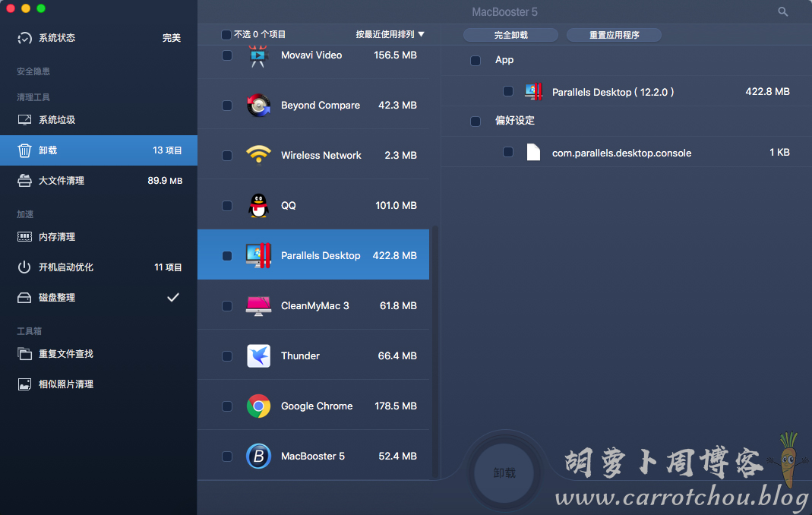Image resolution: width=812 pixels, height=515 pixels.
Task: Check the MacBooster 5 row checkbox
Action: coord(227,457)
